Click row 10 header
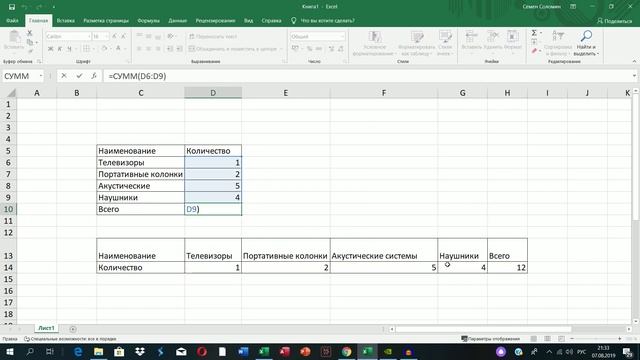 point(8,209)
